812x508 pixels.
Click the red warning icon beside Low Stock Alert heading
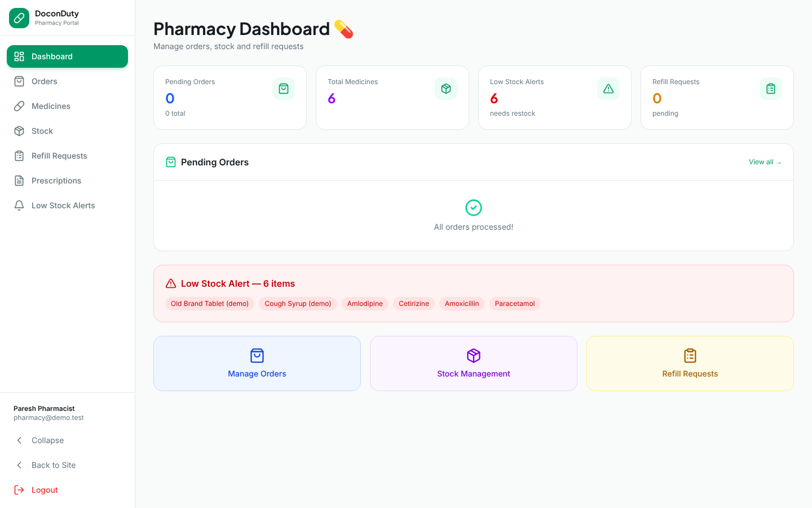pos(171,283)
